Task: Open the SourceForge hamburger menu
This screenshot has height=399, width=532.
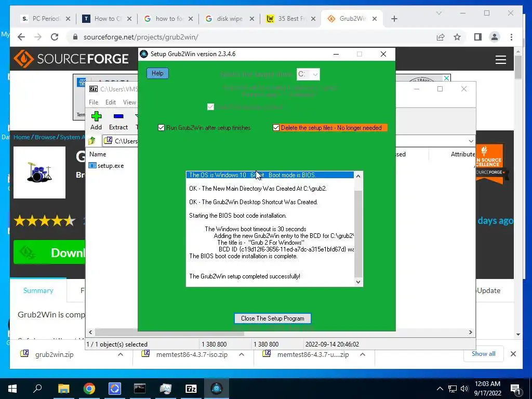Action: click(x=501, y=60)
